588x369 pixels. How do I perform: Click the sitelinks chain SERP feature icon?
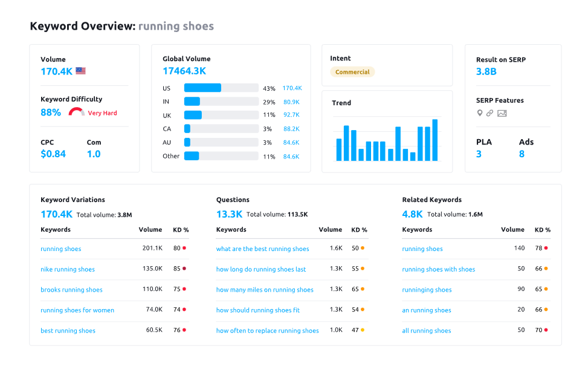489,113
